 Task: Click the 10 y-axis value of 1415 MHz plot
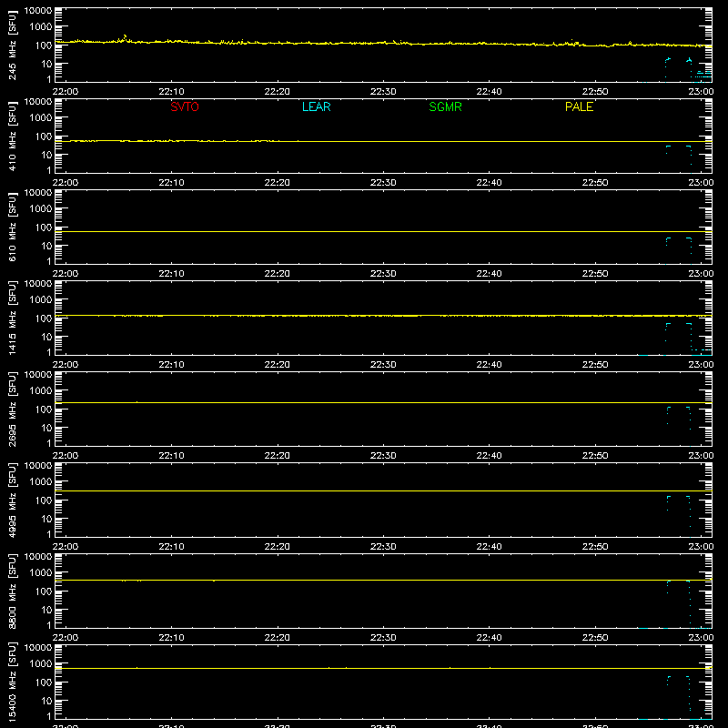[x=46, y=337]
